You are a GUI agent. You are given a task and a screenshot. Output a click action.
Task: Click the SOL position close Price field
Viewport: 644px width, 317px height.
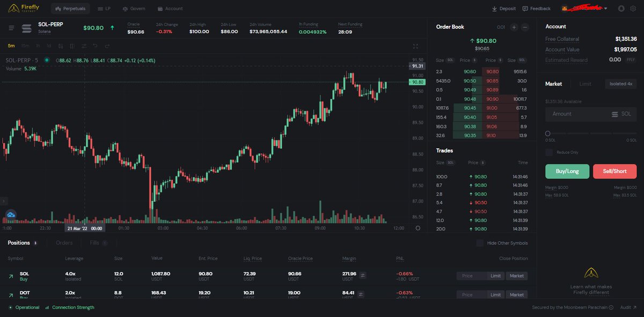click(x=472, y=276)
